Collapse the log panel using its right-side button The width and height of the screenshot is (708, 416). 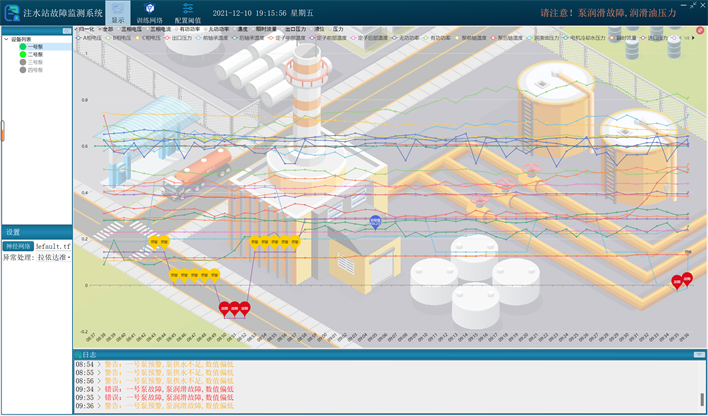(698, 354)
